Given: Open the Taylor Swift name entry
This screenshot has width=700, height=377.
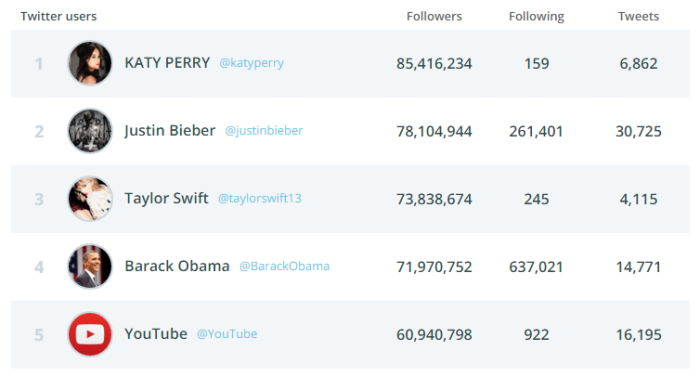Looking at the screenshot, I should click(166, 198).
